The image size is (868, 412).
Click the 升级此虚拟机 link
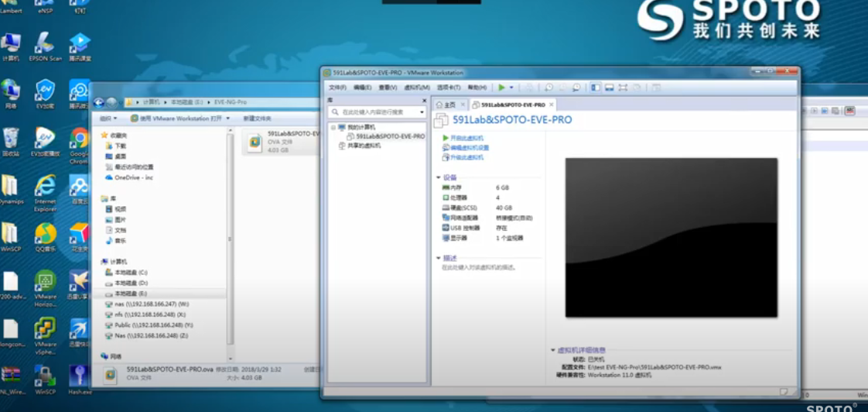[463, 157]
